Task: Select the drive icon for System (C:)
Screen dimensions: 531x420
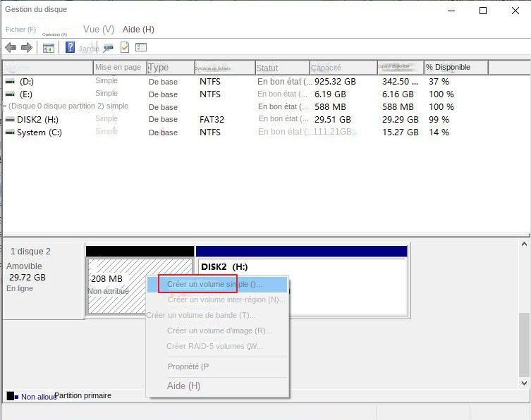Action: 10,132
